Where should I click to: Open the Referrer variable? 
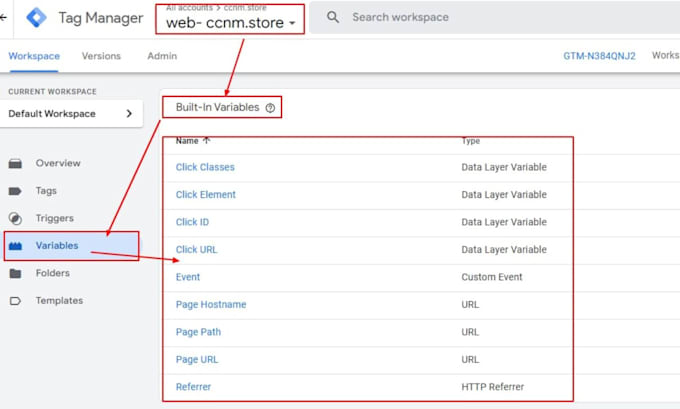193,387
